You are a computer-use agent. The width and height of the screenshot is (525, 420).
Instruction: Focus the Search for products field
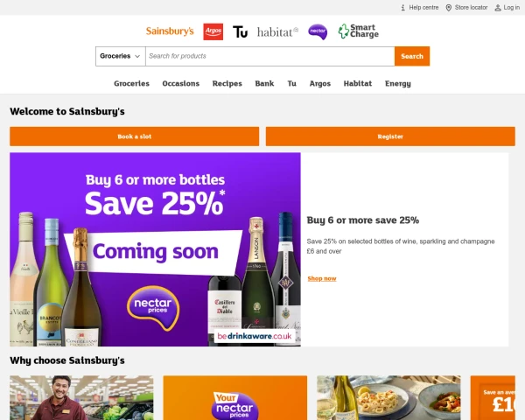pos(269,56)
